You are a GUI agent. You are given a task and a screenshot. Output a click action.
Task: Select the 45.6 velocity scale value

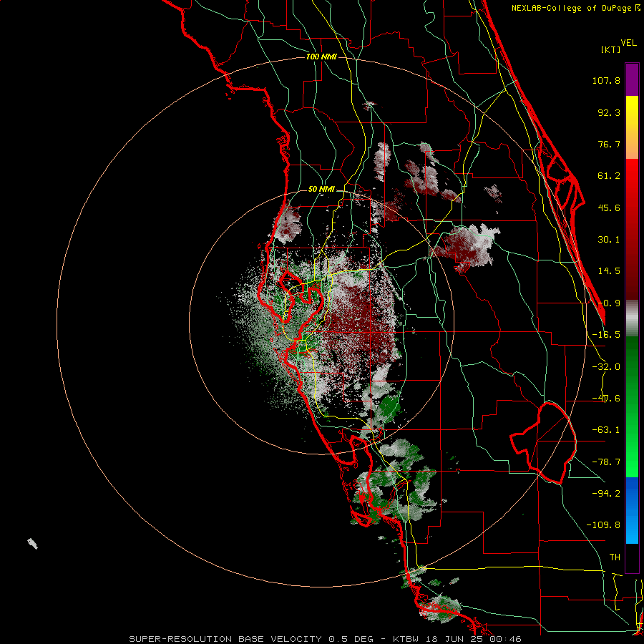pyautogui.click(x=609, y=208)
